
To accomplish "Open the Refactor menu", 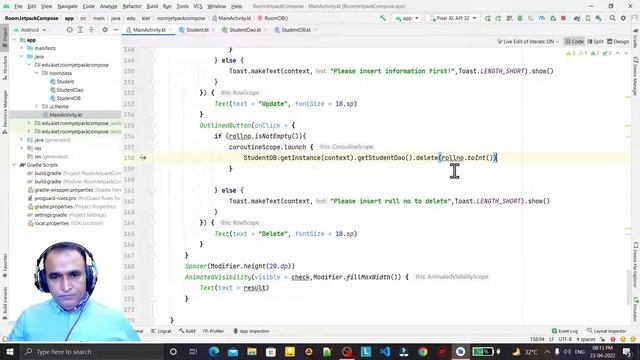I will (132, 6).
